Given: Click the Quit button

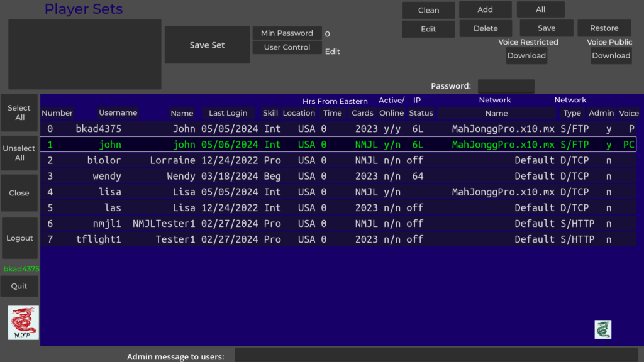Looking at the screenshot, I should 19,287.
